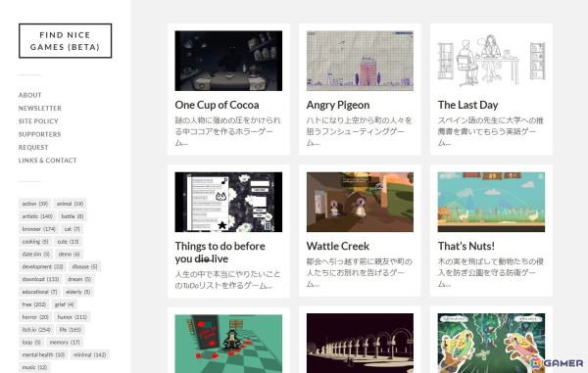Screen dimensions: 588x373
Task: View the Supporters page
Action: [x=39, y=134]
